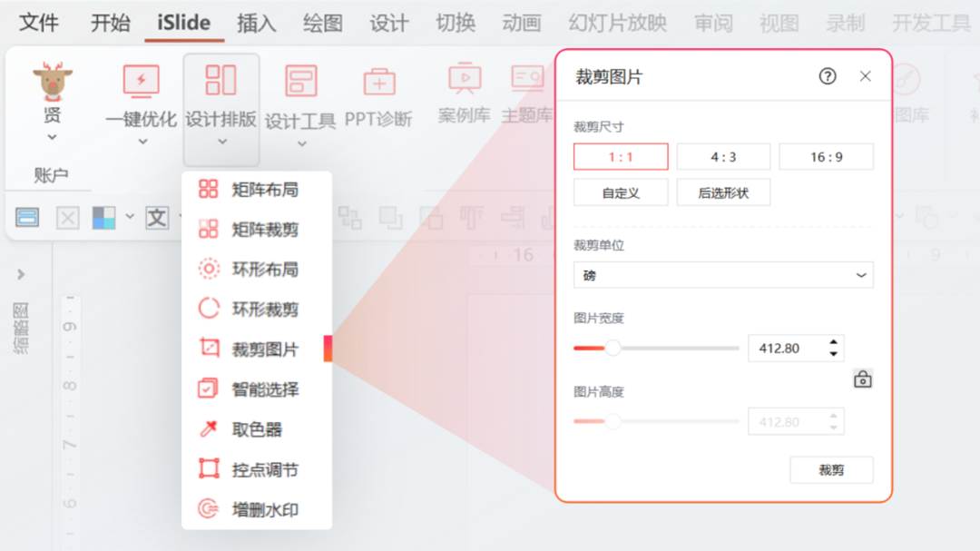
Task: Pick the 取色器 eyedropper entry
Action: click(x=257, y=429)
